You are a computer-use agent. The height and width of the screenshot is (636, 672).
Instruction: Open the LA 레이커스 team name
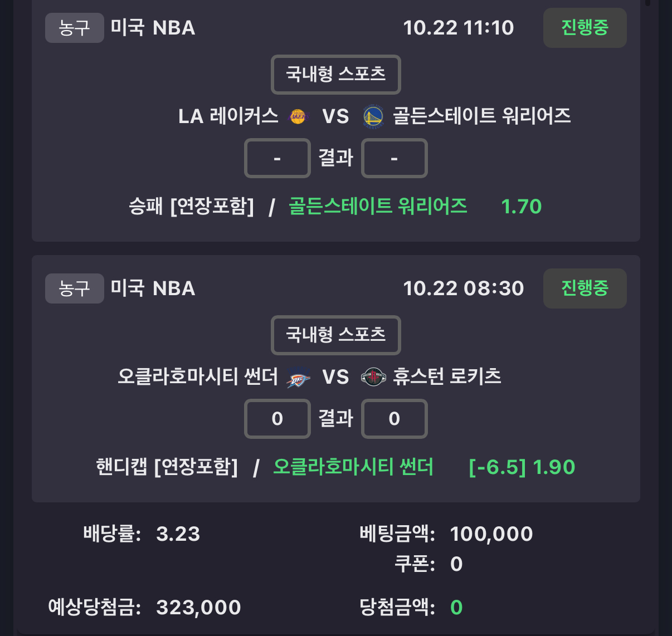point(228,116)
